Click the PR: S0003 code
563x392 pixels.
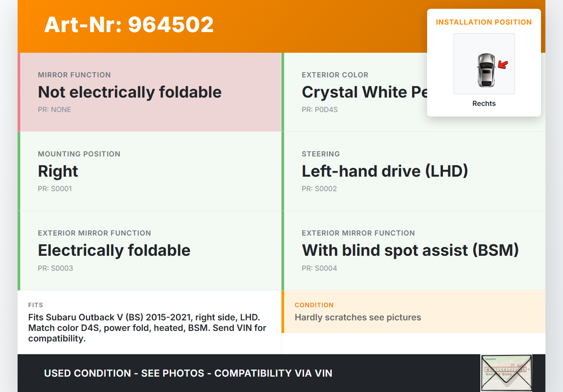click(x=55, y=268)
